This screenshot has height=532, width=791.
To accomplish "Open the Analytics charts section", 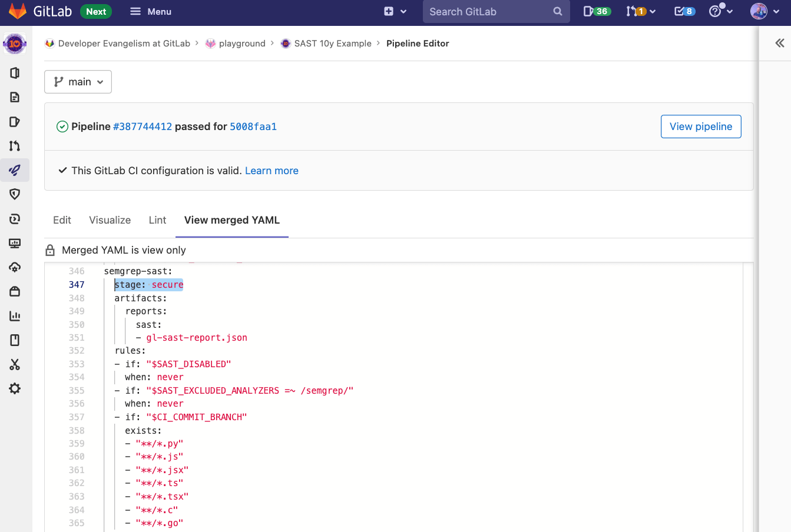I will 15,315.
